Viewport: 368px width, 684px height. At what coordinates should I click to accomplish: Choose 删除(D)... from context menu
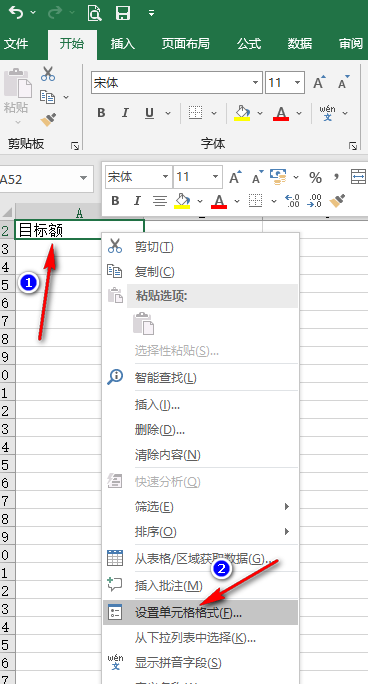tap(201, 430)
